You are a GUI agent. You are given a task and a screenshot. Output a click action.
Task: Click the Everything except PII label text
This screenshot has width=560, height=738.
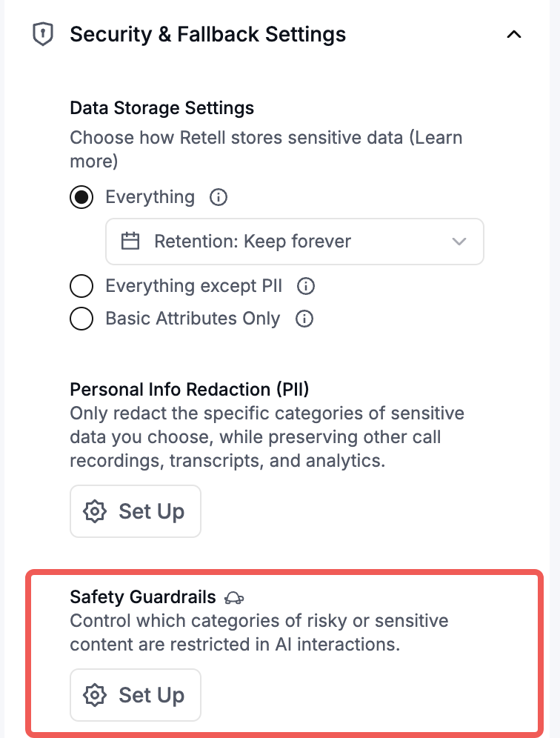coord(194,286)
